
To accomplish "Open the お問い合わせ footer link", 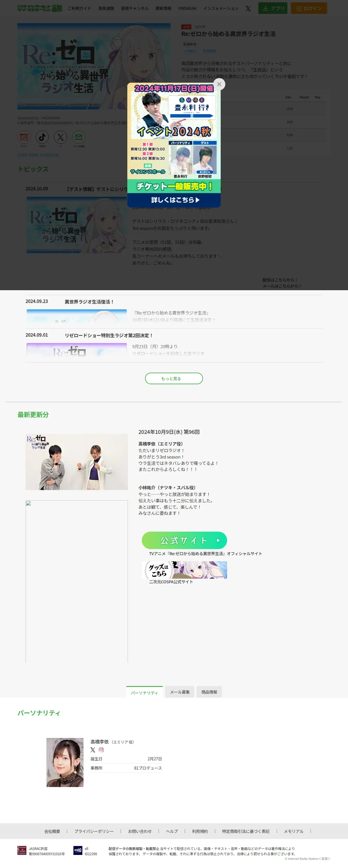I will point(140,831).
